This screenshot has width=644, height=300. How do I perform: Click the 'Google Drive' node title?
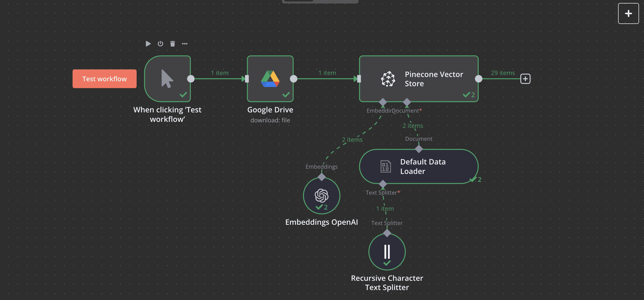pyautogui.click(x=270, y=110)
